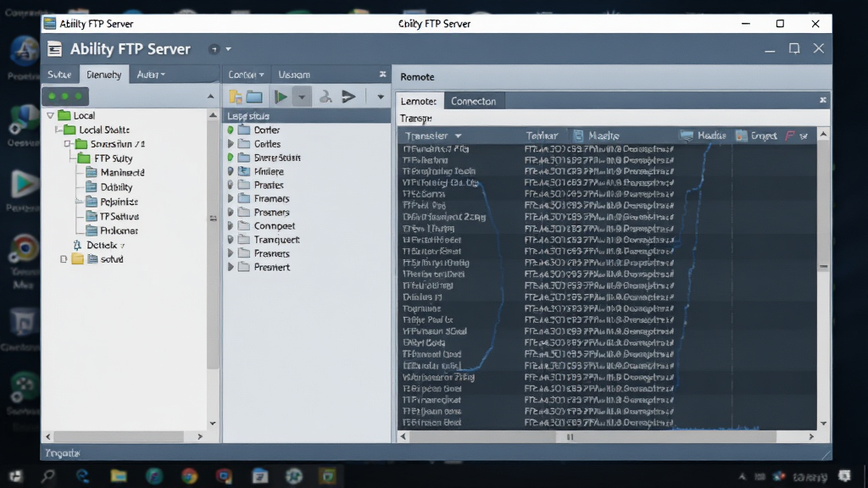This screenshot has height=488, width=868.
Task: Open the Auen dropdown tab
Action: [151, 75]
